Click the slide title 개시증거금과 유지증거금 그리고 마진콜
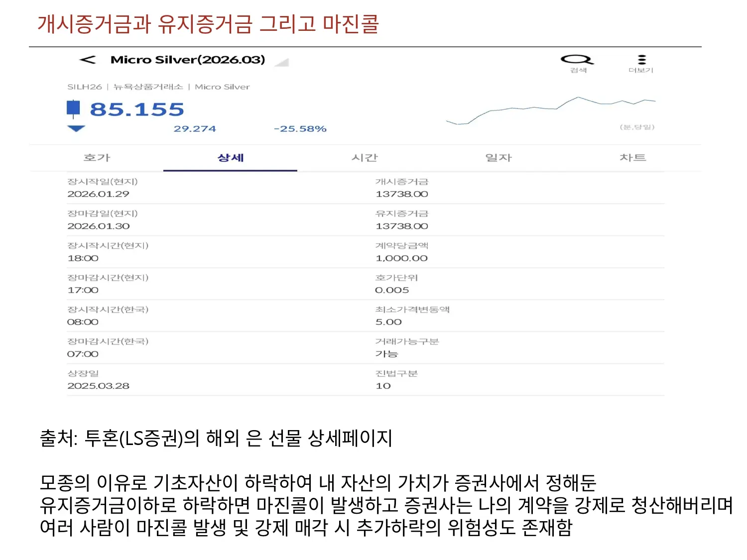 [x=209, y=24]
